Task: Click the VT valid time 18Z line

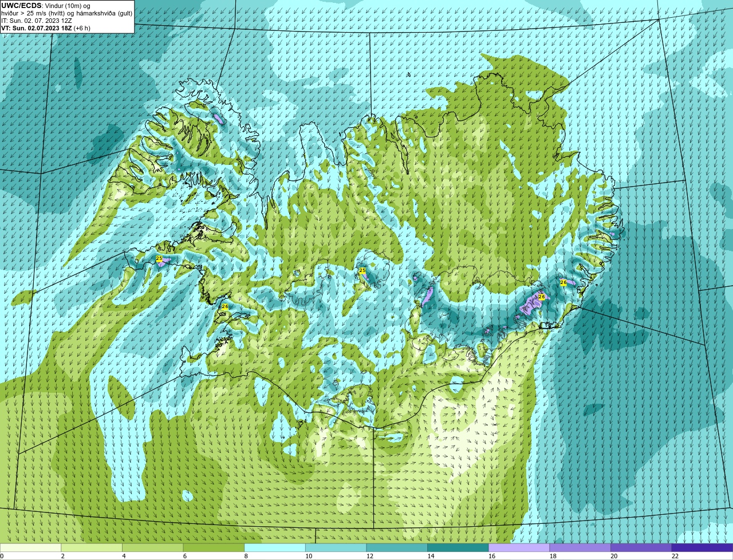Action: (x=46, y=28)
